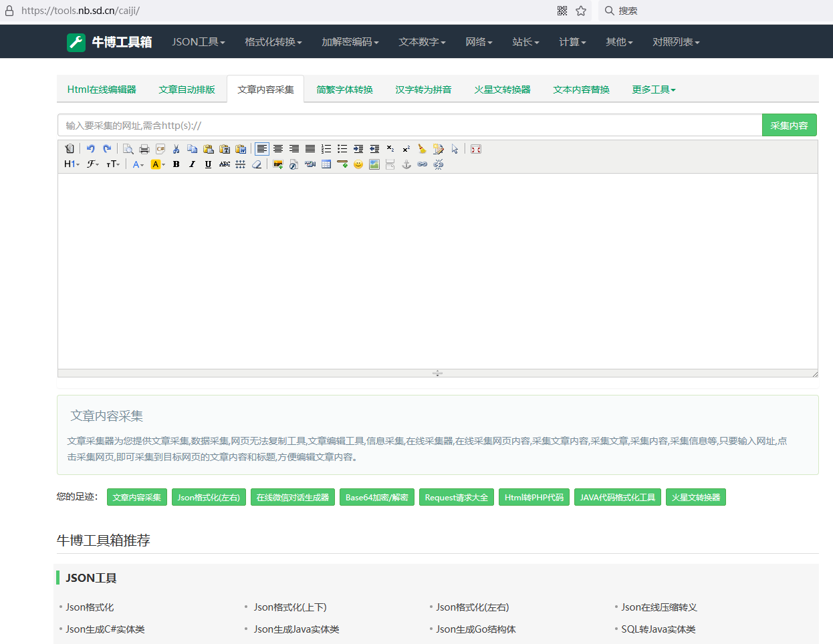The image size is (833, 644).
Task: Open the H1 heading dropdown
Action: (72, 164)
